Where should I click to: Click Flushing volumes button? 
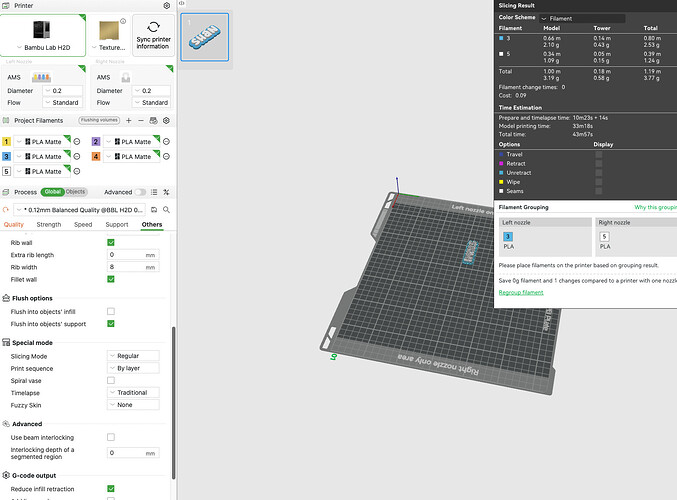[x=99, y=120]
